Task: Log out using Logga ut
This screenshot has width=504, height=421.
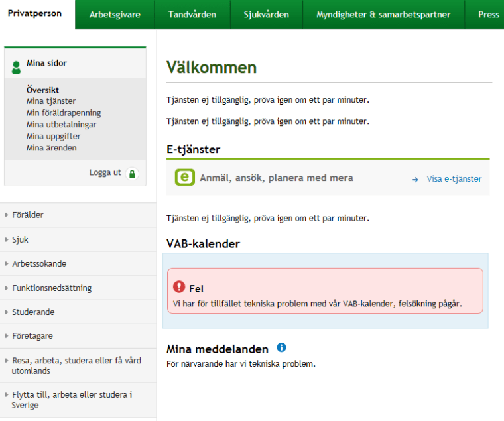Action: 105,173
